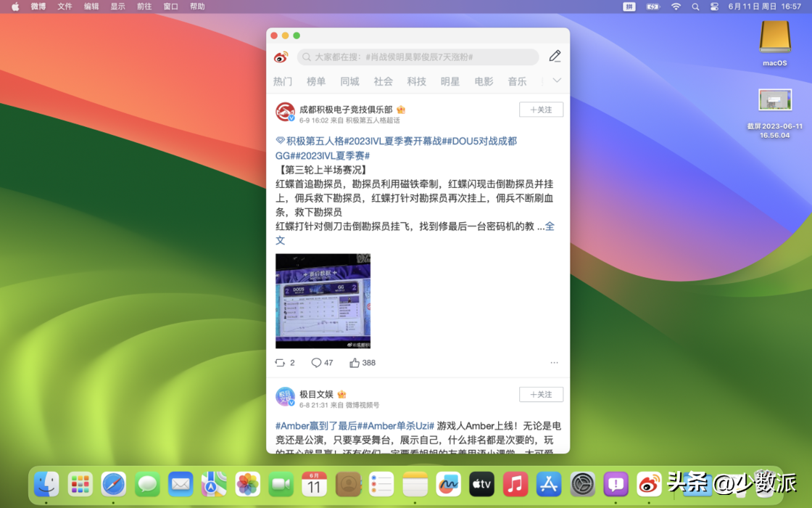
Task: Open System Settings in the Dock
Action: click(x=583, y=484)
